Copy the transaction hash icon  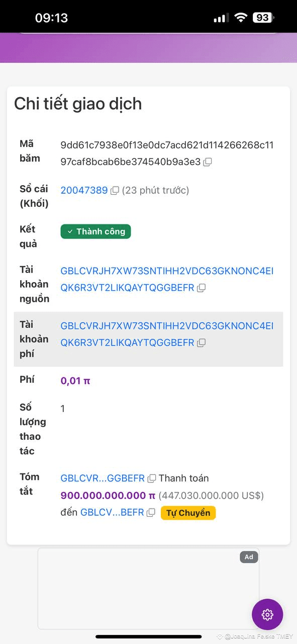tap(208, 162)
